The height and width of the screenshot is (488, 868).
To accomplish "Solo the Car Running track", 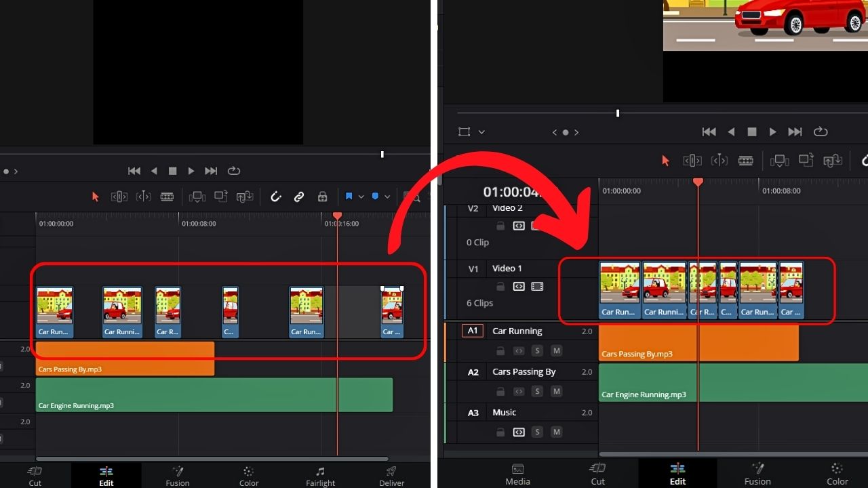I will [x=536, y=350].
